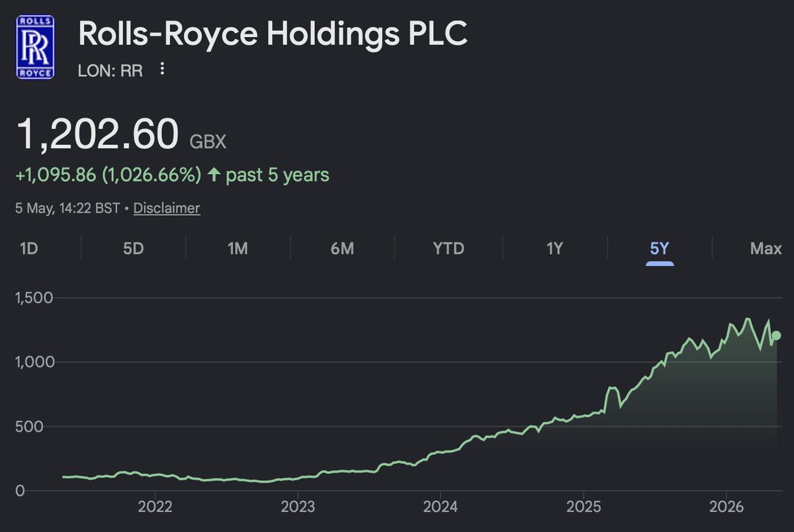Select the 5Y time range tab

tap(660, 249)
